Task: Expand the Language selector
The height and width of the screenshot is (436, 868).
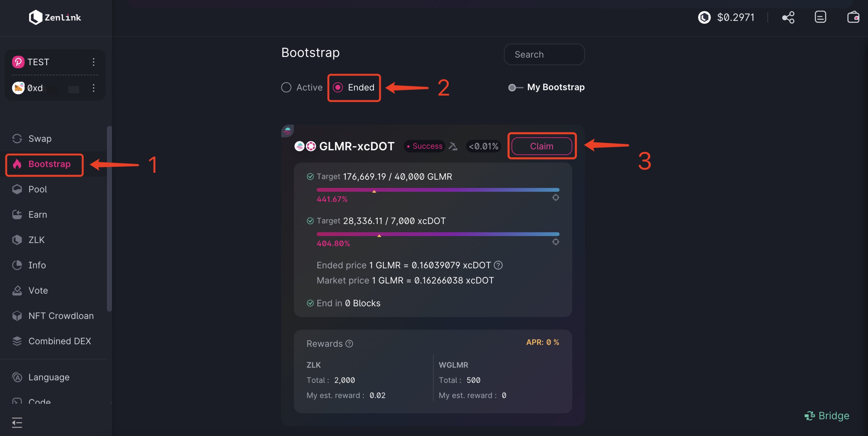Action: click(x=48, y=377)
